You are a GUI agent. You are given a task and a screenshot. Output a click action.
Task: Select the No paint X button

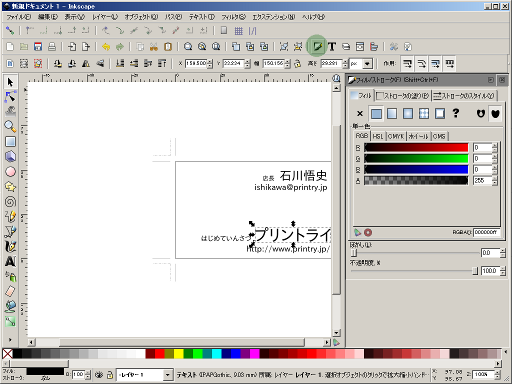click(360, 114)
